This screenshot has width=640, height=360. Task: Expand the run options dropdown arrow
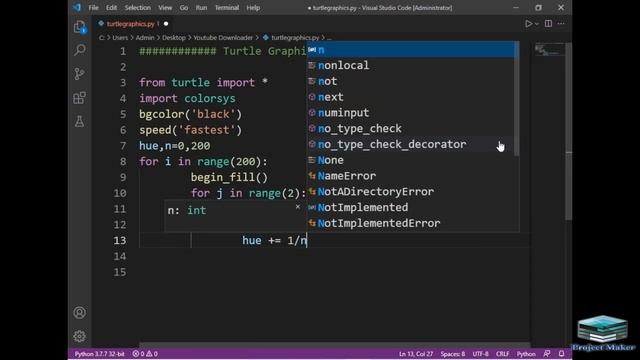[537, 24]
